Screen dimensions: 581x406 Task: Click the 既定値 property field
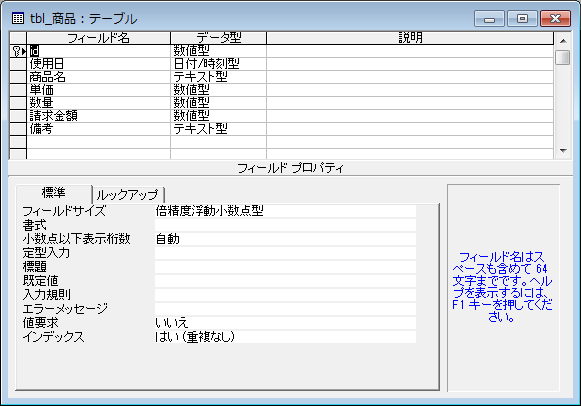(x=285, y=281)
